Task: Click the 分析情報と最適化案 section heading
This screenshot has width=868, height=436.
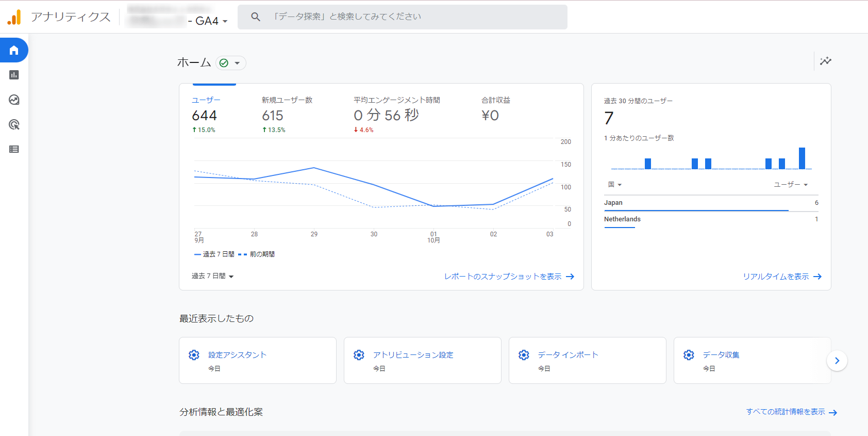Action: pyautogui.click(x=221, y=412)
